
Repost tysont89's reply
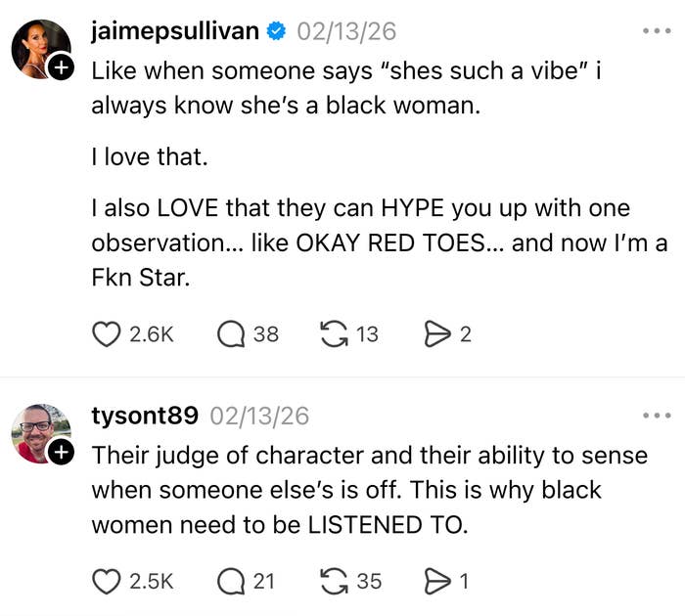click(x=336, y=581)
